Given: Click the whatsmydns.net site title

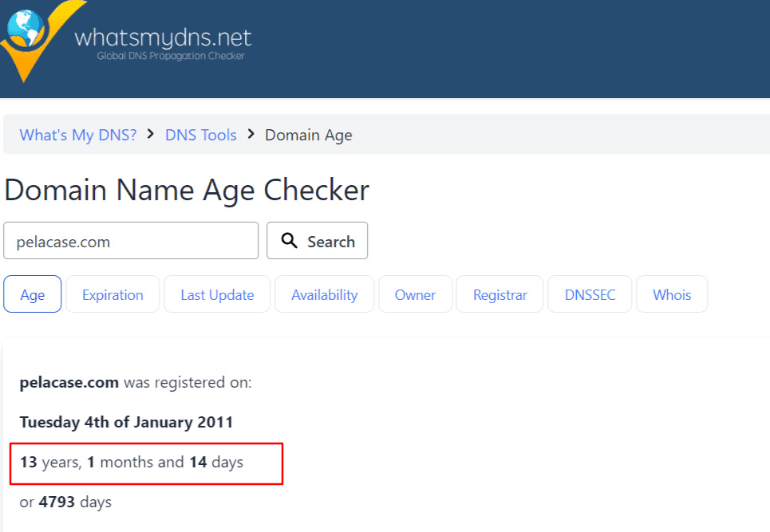Looking at the screenshot, I should click(x=163, y=37).
